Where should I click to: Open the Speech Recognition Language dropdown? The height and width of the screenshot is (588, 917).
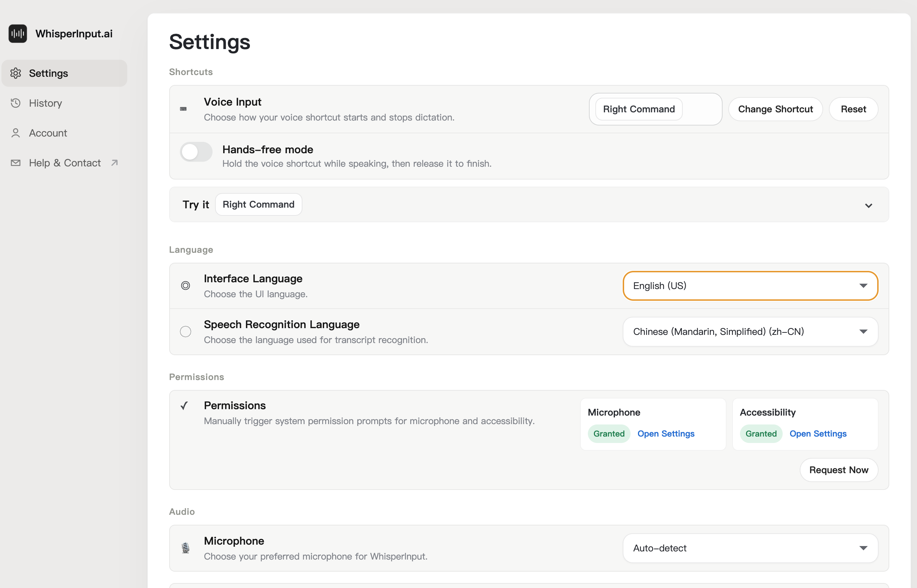(750, 331)
